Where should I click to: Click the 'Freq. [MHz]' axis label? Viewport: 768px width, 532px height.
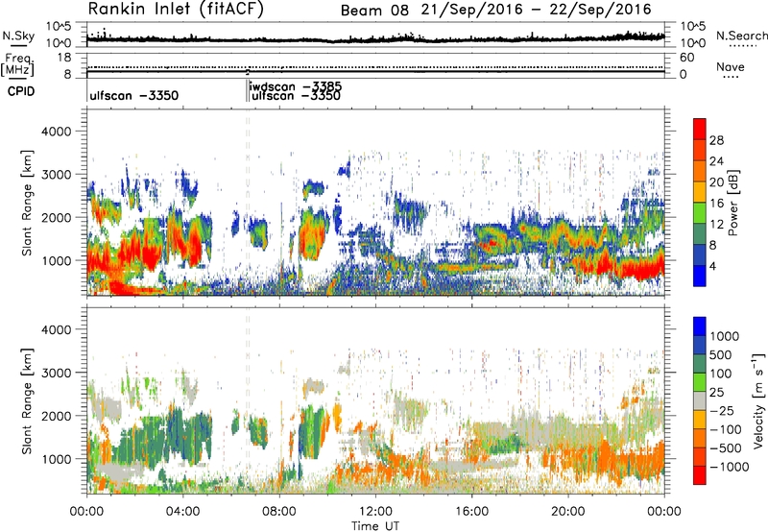(17, 65)
